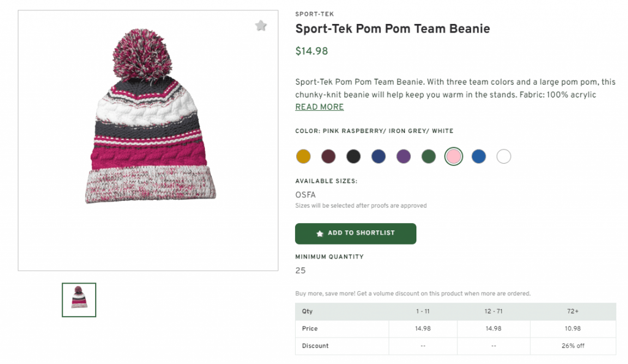Click the SPORT-TEK brand name
628x364 pixels.
314,13
